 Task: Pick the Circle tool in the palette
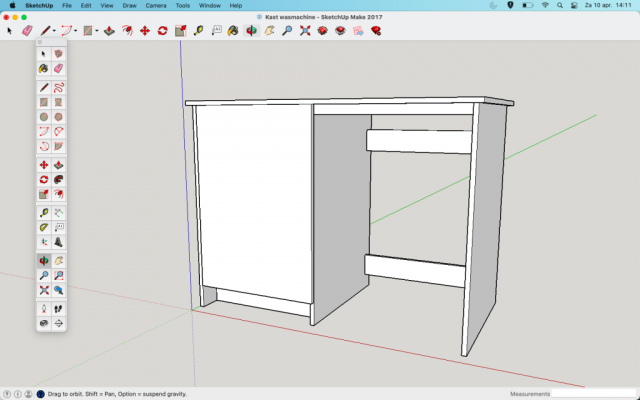pos(44,117)
